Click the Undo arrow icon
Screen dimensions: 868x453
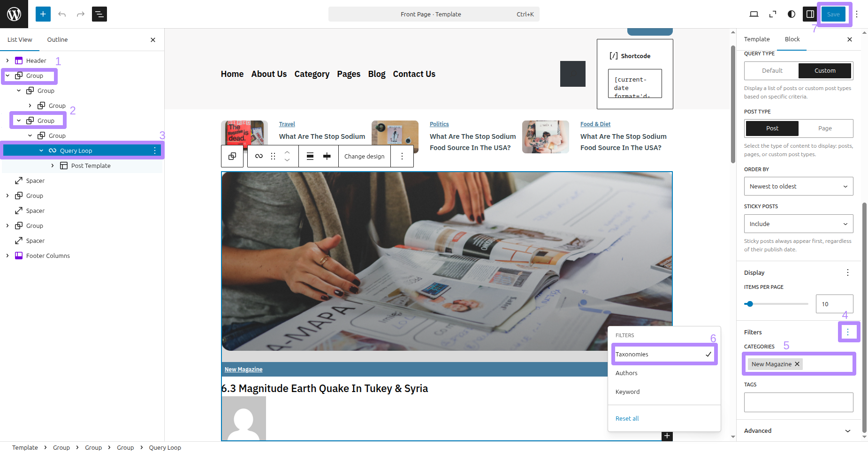point(62,14)
